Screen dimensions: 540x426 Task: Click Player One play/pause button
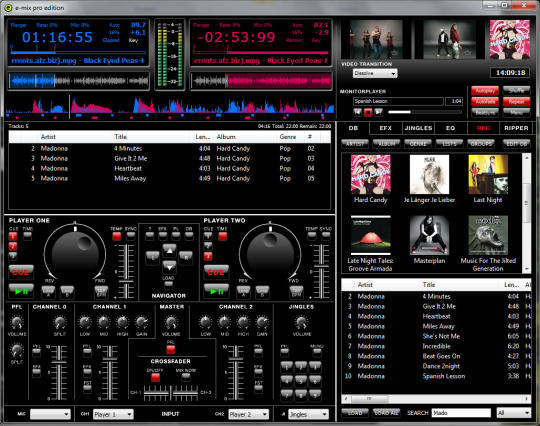(x=21, y=291)
